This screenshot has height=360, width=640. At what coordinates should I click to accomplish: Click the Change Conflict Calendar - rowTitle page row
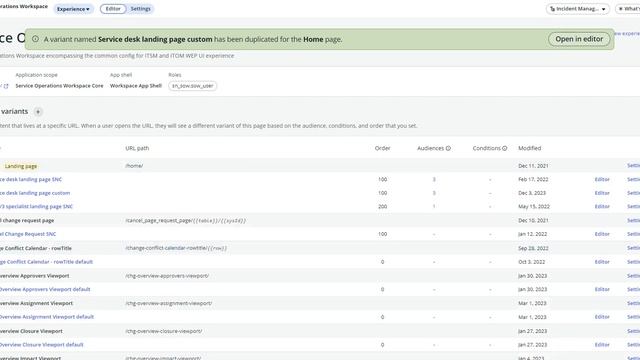point(36,248)
